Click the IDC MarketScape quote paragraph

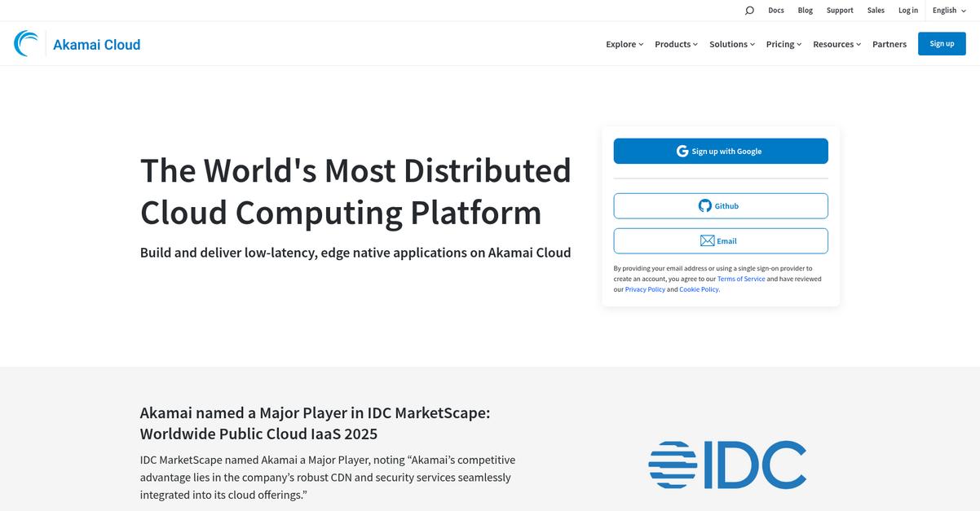click(x=328, y=478)
